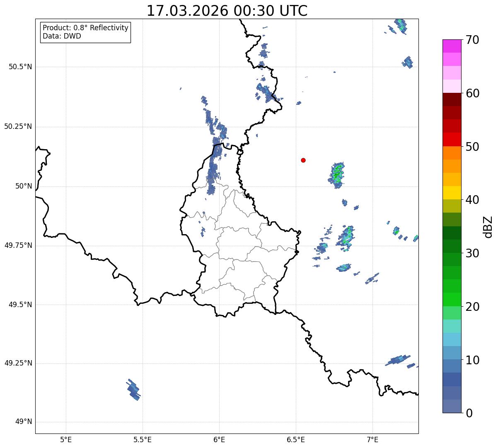Click the grey-blue bottom colorbar segment

click(452, 406)
